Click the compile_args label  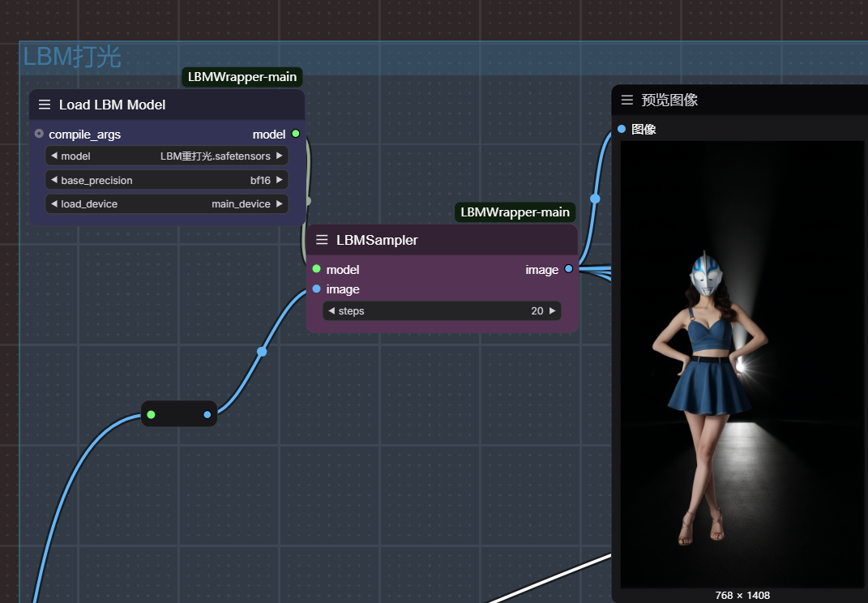click(x=85, y=134)
